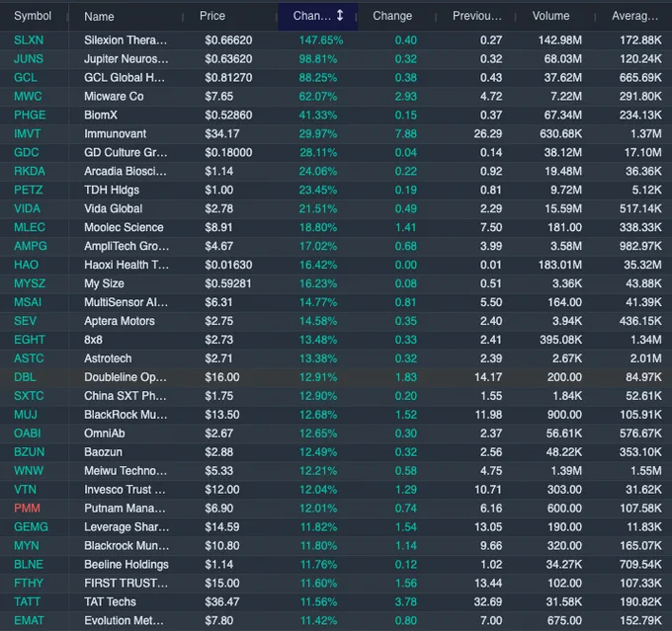Select the Putnam Mana… name cell
Screen dimensions: 672x631
pos(125,508)
